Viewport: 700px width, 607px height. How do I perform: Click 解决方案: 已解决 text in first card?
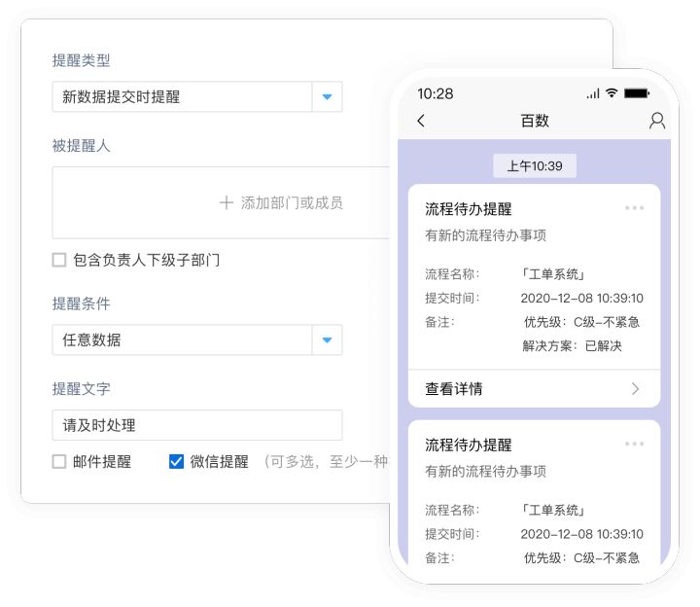[572, 345]
